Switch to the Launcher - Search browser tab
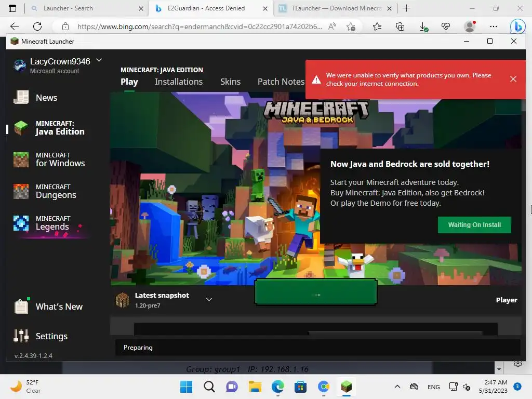 pos(87,8)
